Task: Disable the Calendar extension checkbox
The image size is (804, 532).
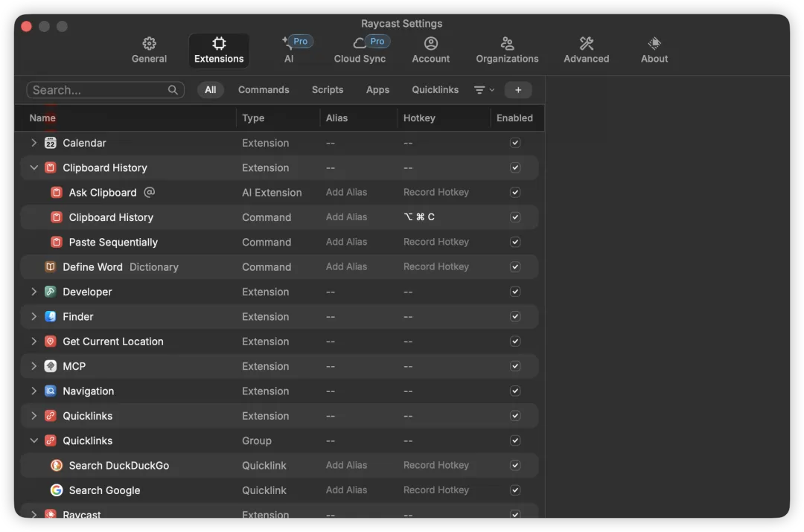Action: click(515, 142)
